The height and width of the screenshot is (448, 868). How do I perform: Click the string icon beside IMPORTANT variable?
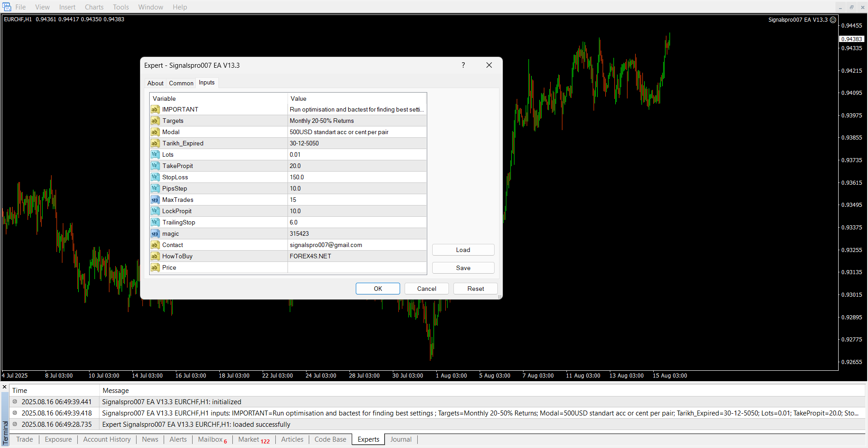pyautogui.click(x=155, y=109)
